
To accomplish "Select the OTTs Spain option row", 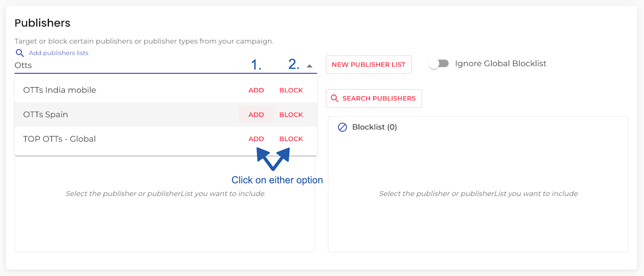I will 45,115.
